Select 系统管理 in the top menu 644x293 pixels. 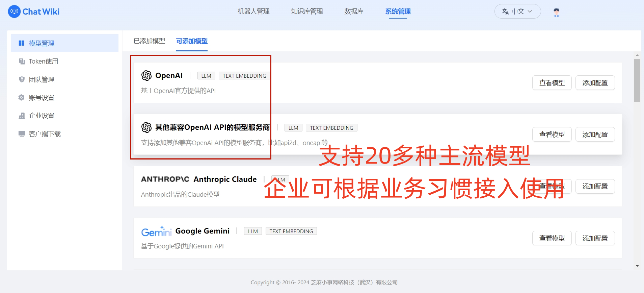398,11
